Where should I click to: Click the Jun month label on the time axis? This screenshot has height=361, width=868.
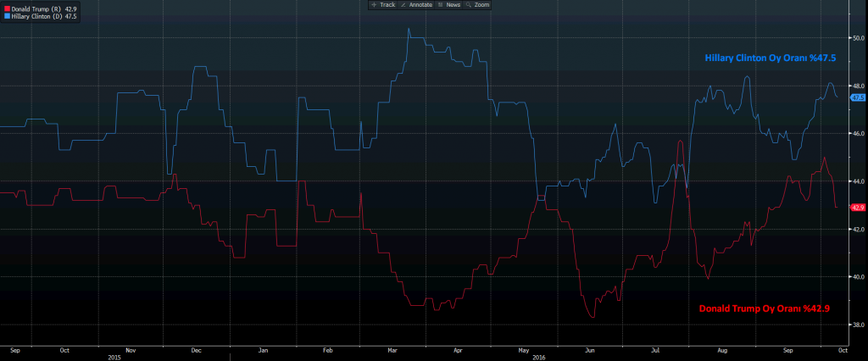[x=590, y=351]
